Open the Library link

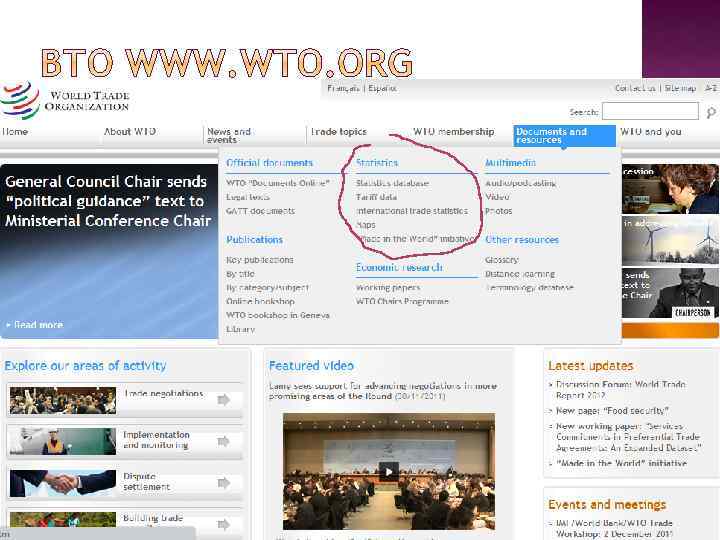click(240, 329)
